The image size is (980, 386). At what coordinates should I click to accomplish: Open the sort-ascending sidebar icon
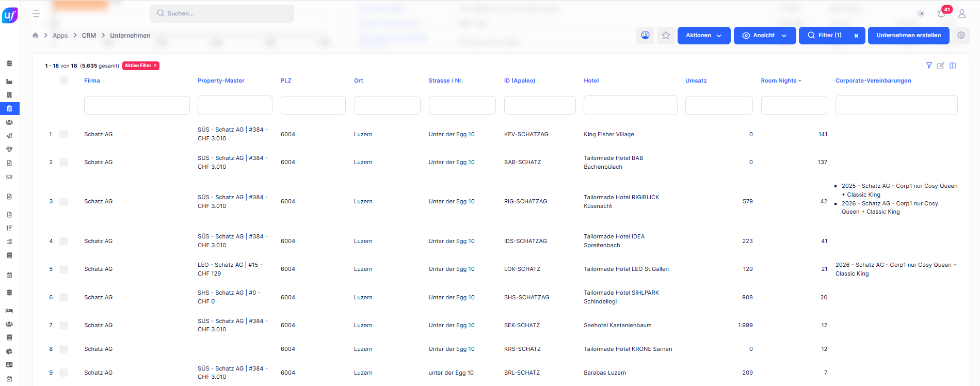[9, 228]
